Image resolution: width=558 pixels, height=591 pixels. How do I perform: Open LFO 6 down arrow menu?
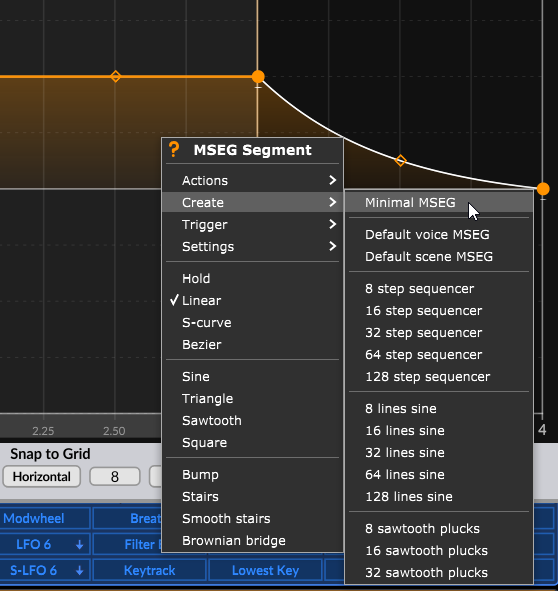tap(80, 545)
